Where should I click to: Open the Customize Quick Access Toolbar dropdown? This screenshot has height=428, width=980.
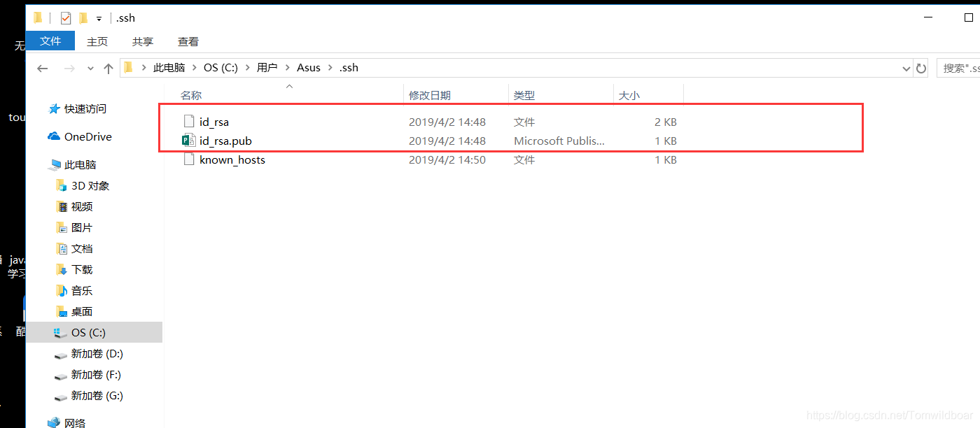99,19
